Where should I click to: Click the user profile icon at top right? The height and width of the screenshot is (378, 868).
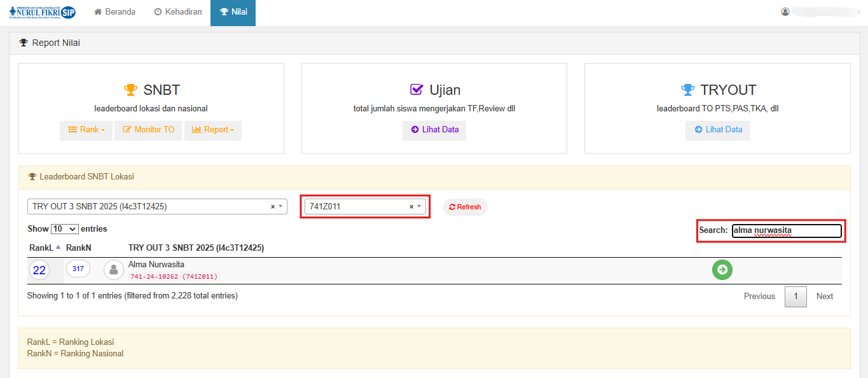click(785, 11)
